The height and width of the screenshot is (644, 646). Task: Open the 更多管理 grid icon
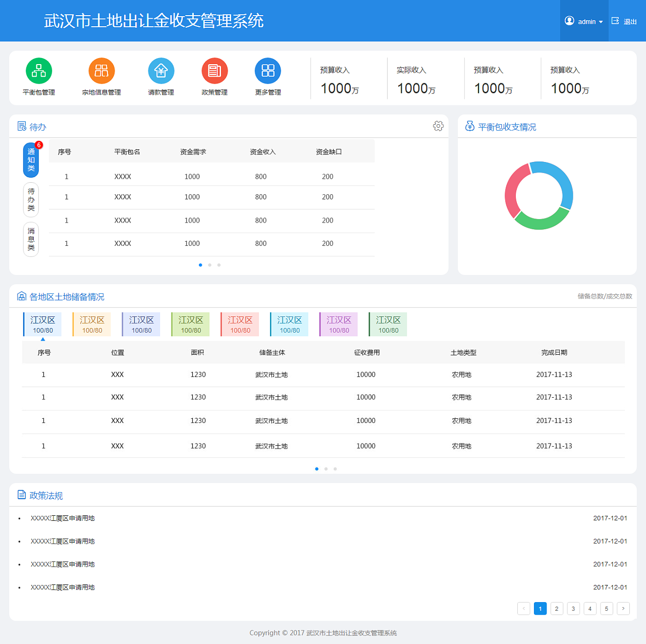pos(268,71)
